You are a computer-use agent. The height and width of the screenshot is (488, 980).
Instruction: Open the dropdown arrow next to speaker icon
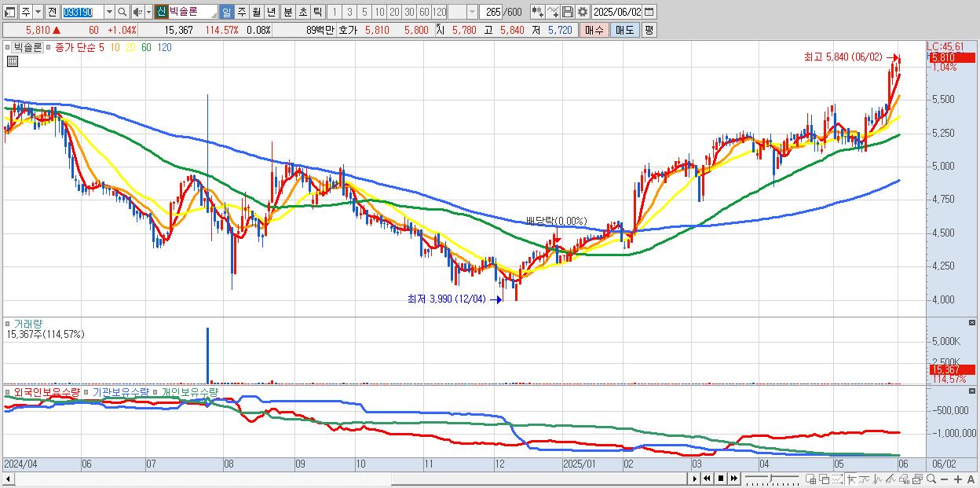(x=149, y=12)
